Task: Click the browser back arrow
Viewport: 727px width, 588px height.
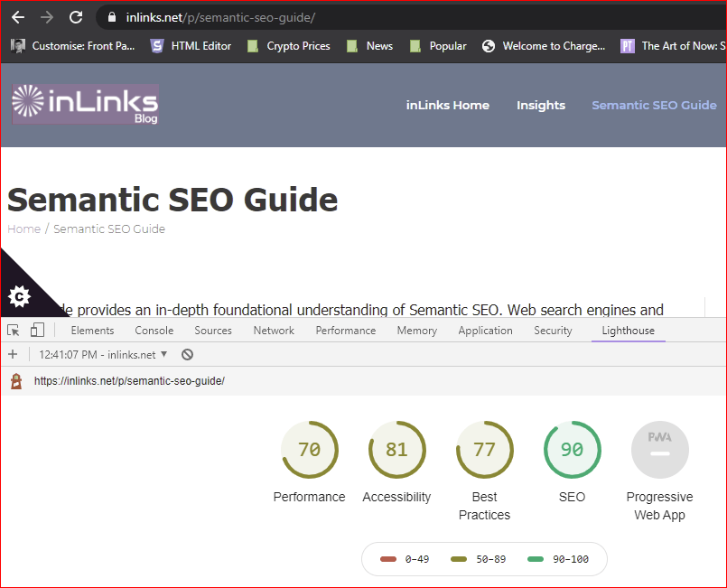Action: pyautogui.click(x=18, y=18)
